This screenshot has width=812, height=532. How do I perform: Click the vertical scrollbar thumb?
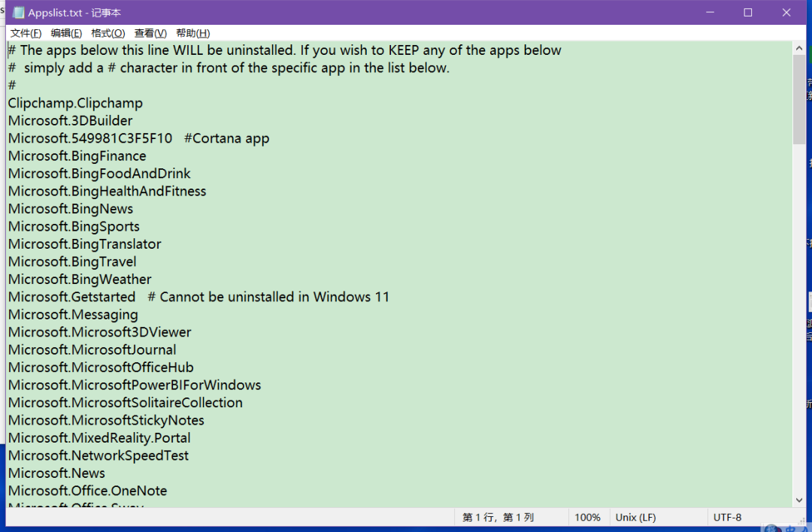tap(799, 99)
